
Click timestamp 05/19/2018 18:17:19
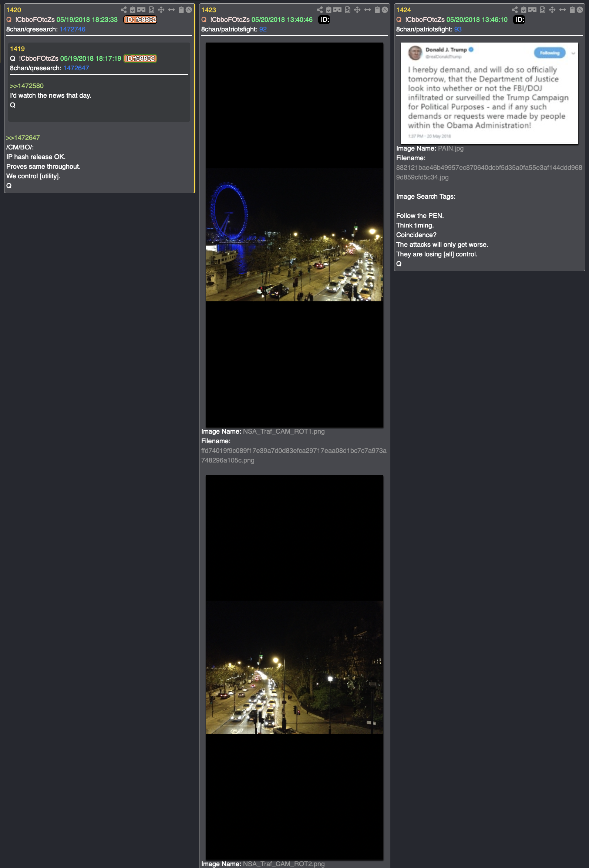91,58
